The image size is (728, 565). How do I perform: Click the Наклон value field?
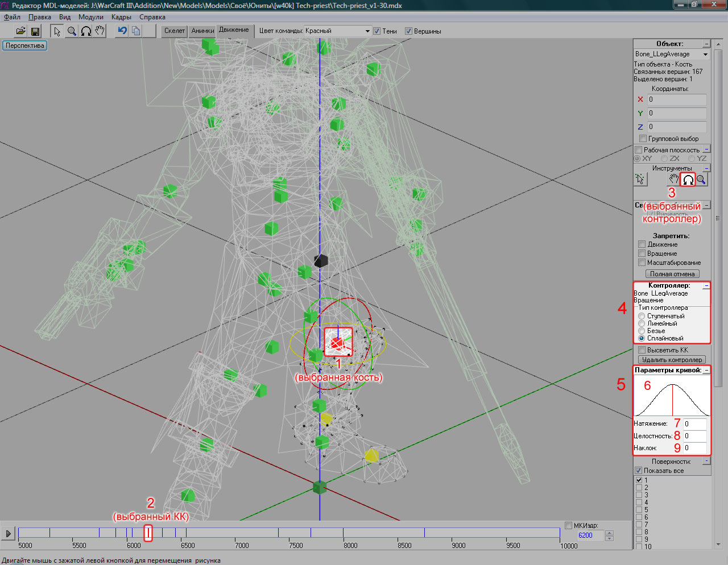tap(694, 448)
